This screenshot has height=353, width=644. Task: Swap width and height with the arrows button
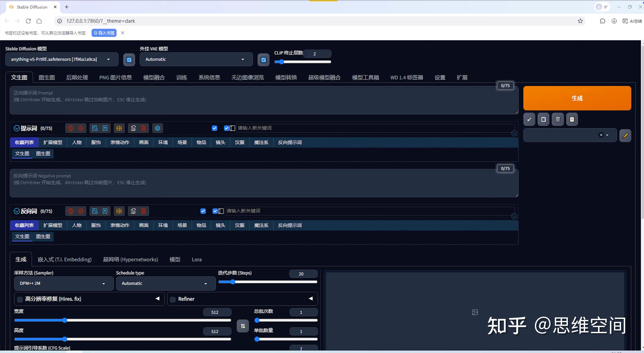[x=243, y=326]
